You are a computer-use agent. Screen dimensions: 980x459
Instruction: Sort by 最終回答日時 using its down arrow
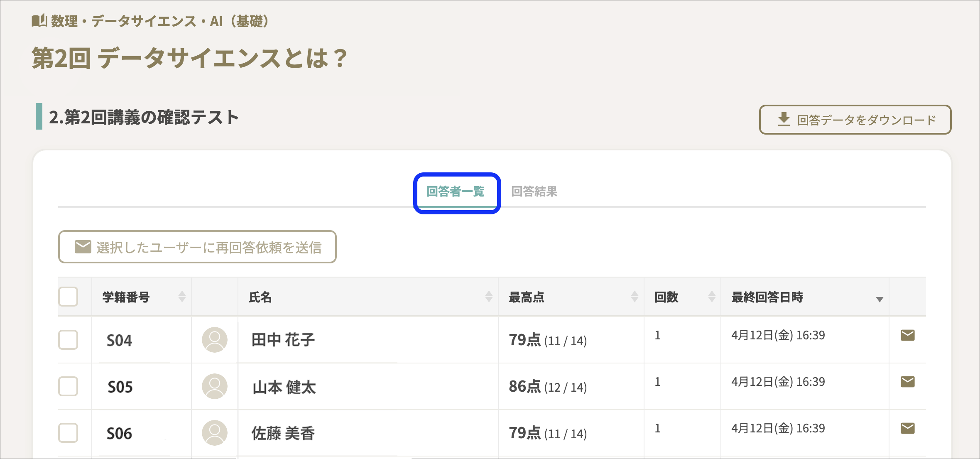coord(879,299)
